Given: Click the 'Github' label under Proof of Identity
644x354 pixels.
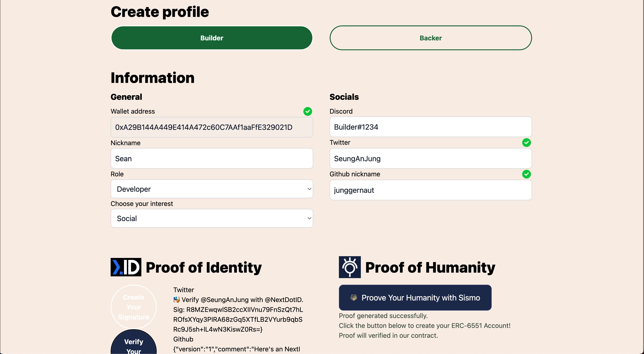Looking at the screenshot, I should click(183, 339).
